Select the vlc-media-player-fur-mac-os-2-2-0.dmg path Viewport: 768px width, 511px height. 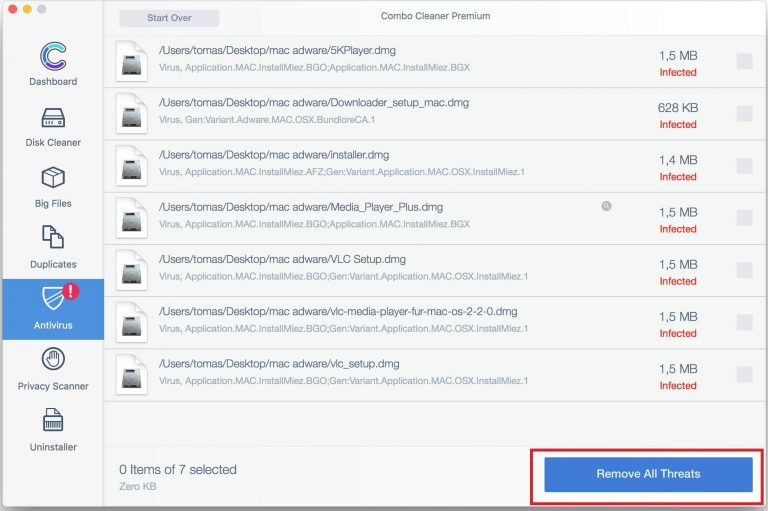coord(338,312)
